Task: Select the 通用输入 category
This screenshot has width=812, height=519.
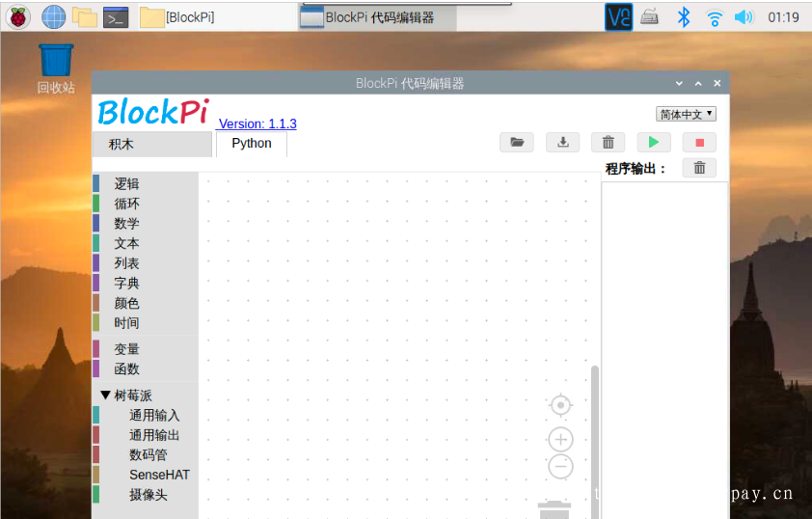Action: (x=154, y=416)
